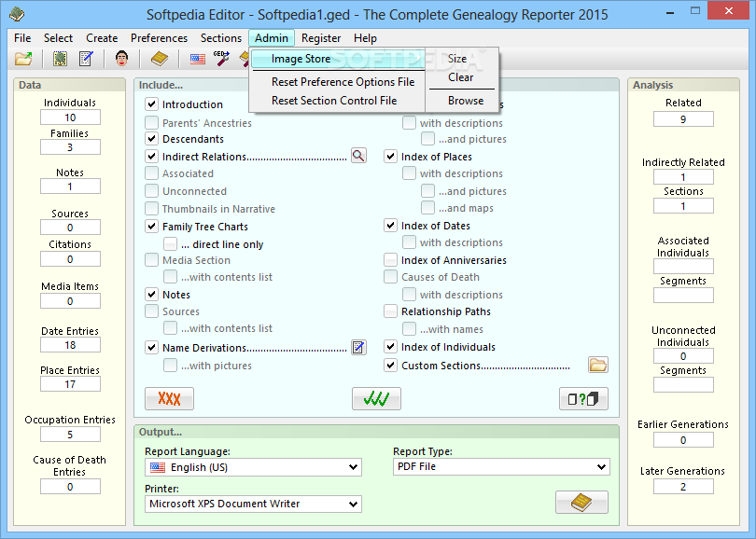Click the Families count field
The height and width of the screenshot is (539, 756).
pos(70,147)
